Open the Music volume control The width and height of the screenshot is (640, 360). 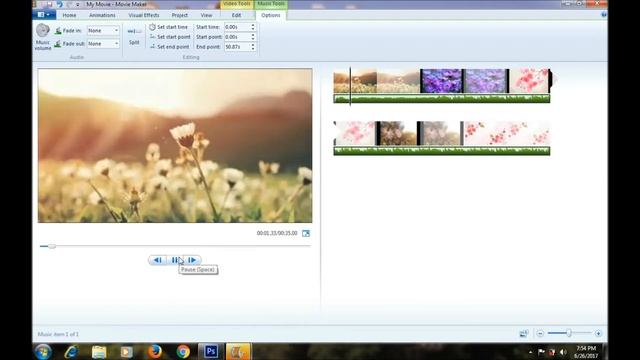(42, 37)
